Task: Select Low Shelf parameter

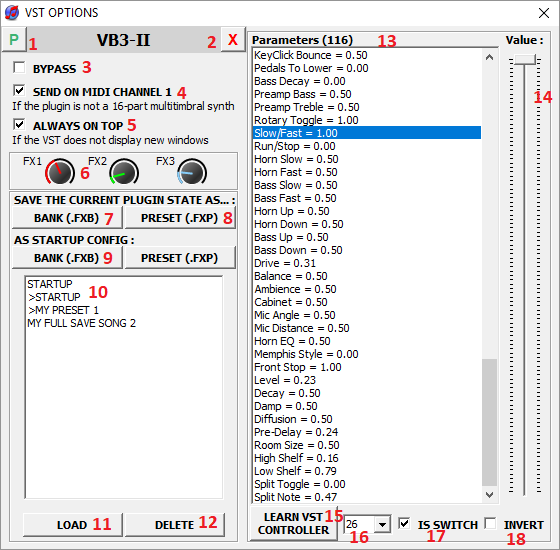Action: 367,471
